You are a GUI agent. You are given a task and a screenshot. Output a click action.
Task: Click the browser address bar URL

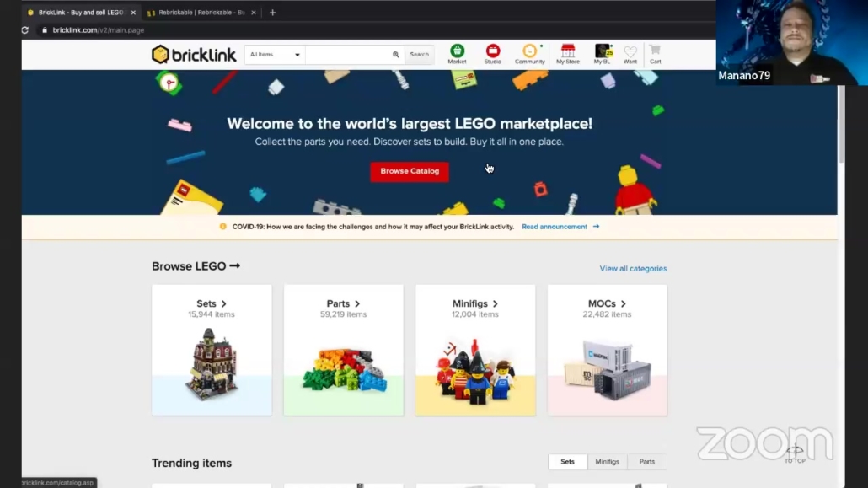[99, 29]
